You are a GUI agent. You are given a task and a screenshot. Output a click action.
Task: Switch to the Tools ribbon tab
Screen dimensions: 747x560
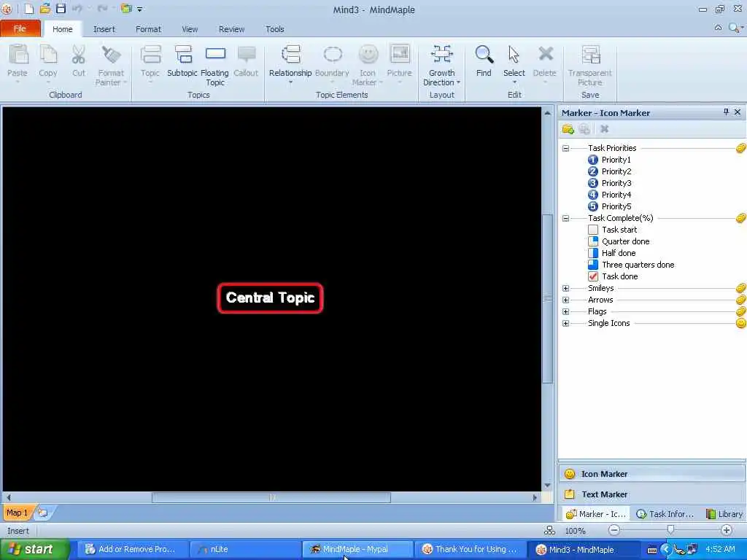click(x=275, y=29)
